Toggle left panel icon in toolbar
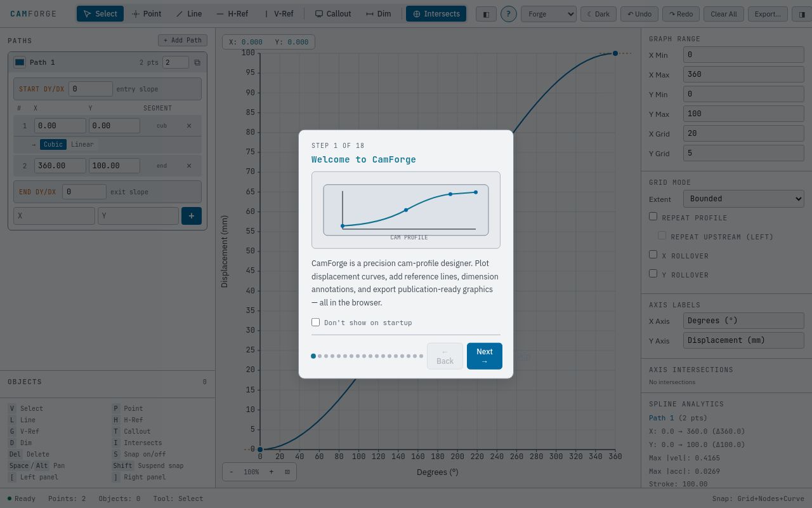The image size is (812, 508). point(486,14)
